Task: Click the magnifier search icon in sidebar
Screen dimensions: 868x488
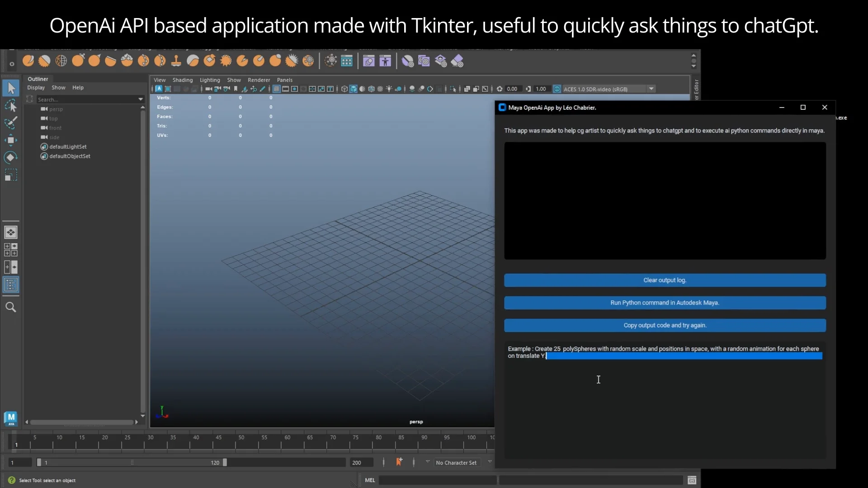Action: coord(11,307)
